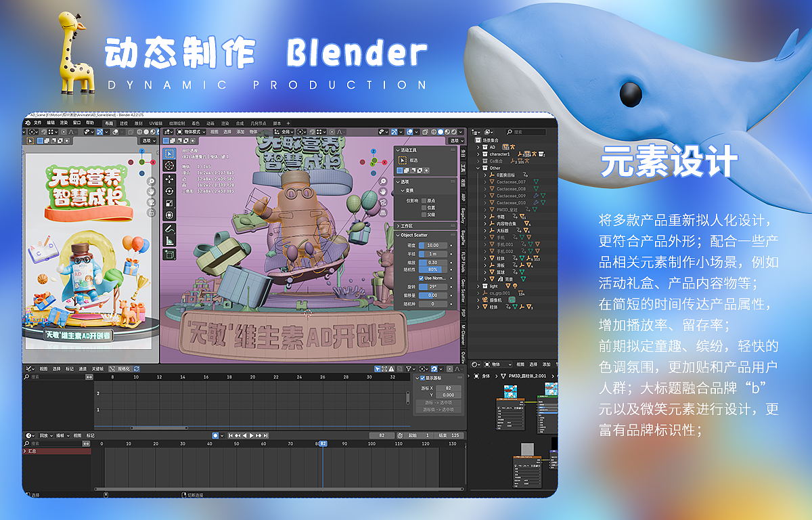Expand the AD collection in outliner
Image resolution: width=812 pixels, height=520 pixels.
(478, 147)
